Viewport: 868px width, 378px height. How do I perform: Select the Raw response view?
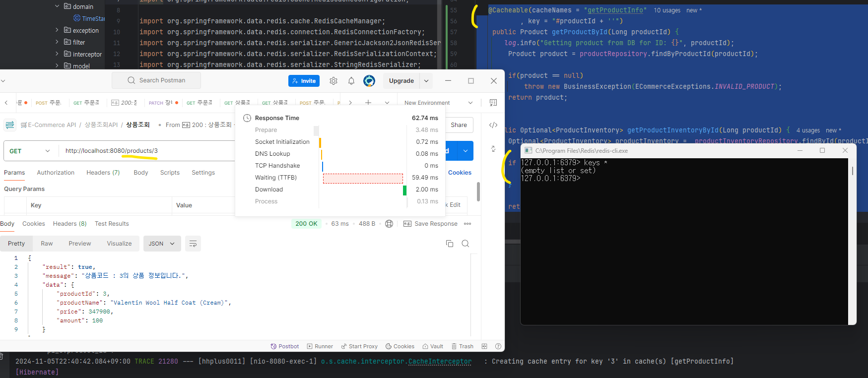click(47, 244)
